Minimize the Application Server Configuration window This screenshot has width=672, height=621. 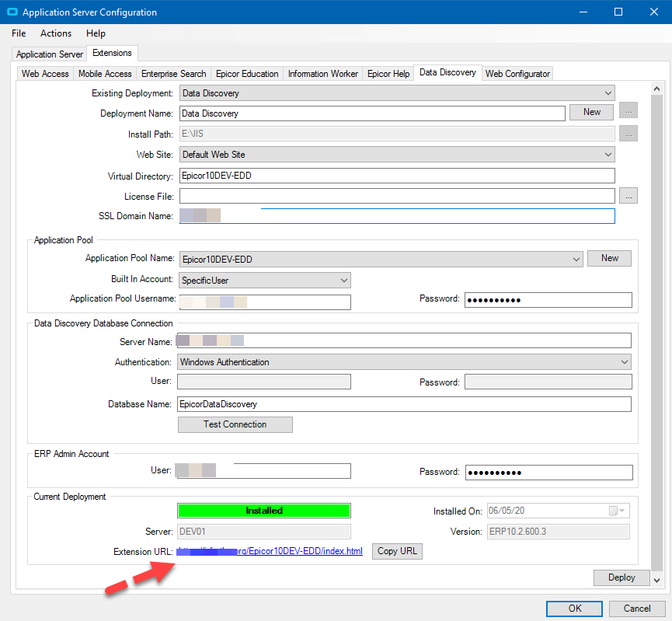pyautogui.click(x=583, y=12)
